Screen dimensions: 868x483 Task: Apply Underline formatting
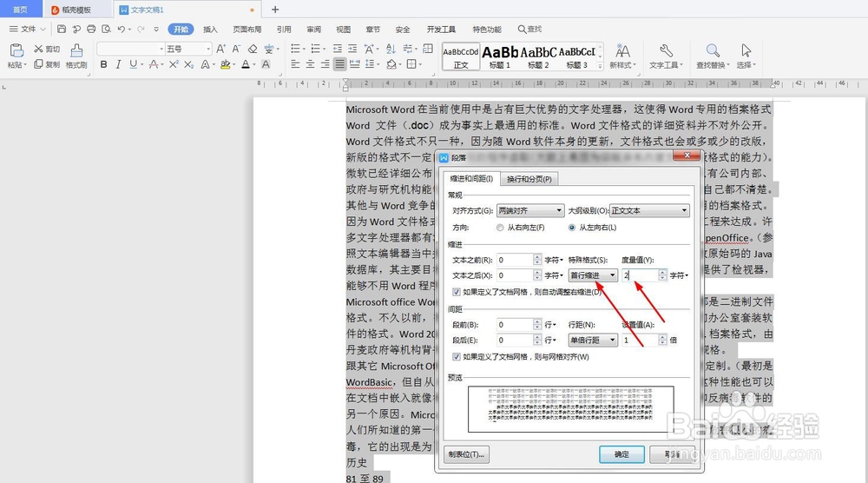coord(133,64)
